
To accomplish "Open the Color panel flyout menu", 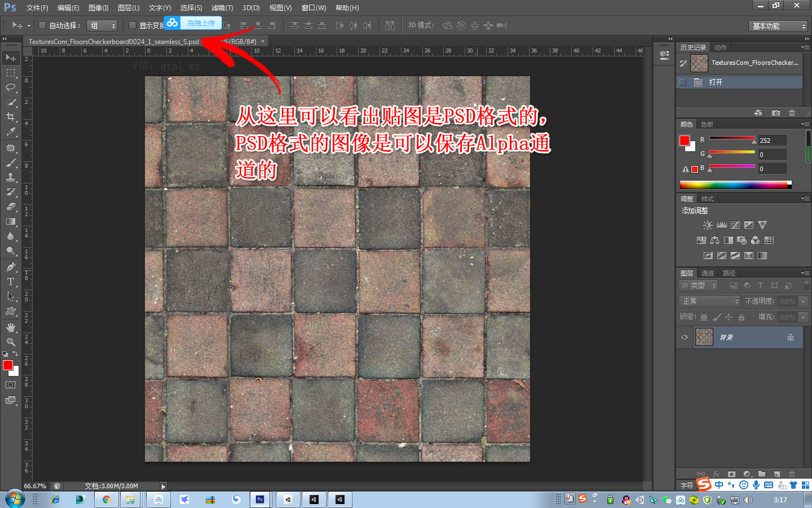I will click(x=805, y=124).
